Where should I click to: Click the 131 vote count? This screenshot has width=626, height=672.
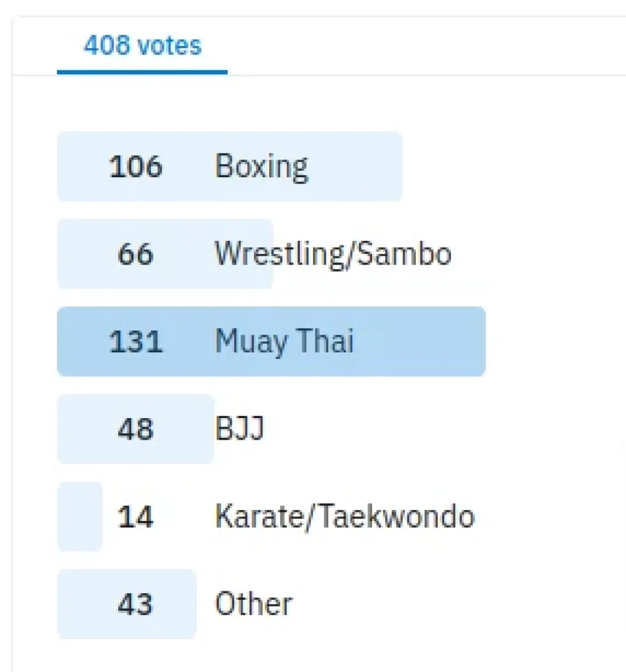(136, 341)
